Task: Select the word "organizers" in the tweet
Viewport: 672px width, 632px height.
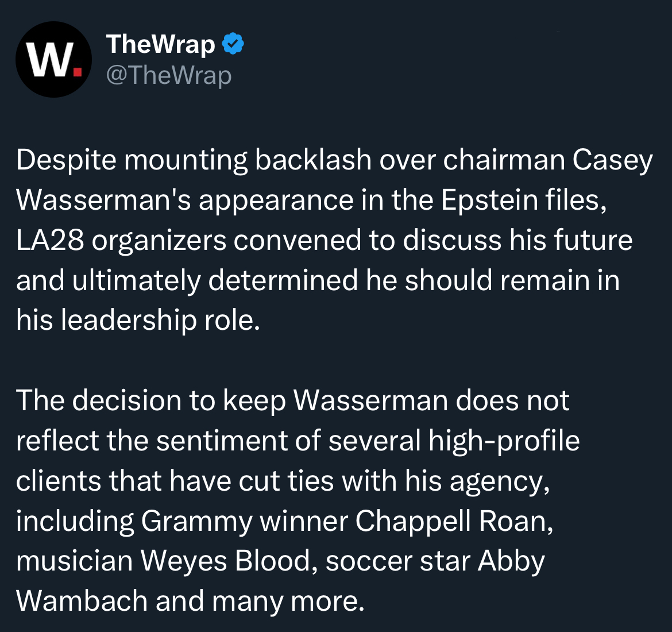Action: point(159,240)
